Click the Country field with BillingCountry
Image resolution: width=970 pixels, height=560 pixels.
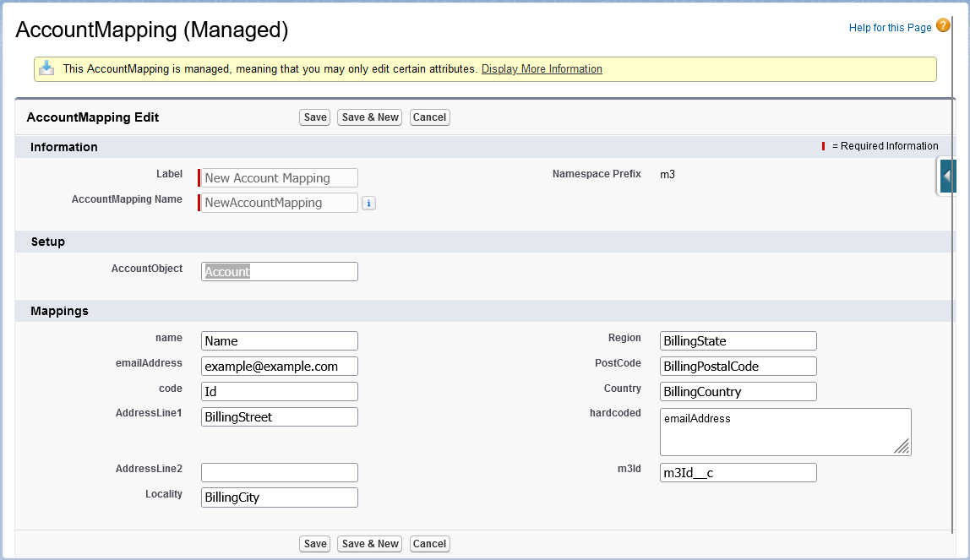pos(738,391)
